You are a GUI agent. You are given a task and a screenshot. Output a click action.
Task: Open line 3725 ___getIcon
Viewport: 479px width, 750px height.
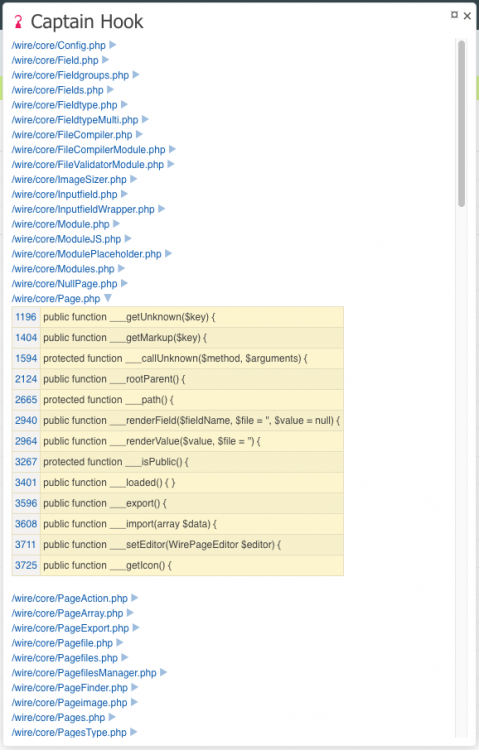coord(26,565)
